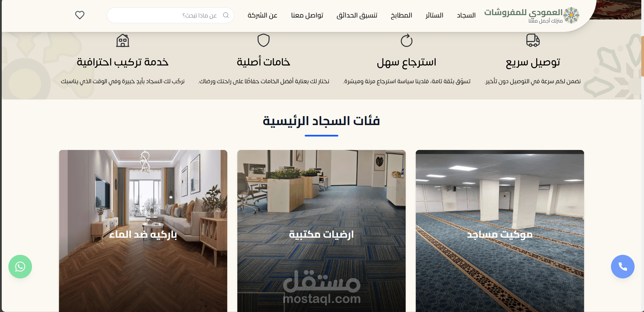
Task: Open the تواصل معنا link
Action: point(307,15)
